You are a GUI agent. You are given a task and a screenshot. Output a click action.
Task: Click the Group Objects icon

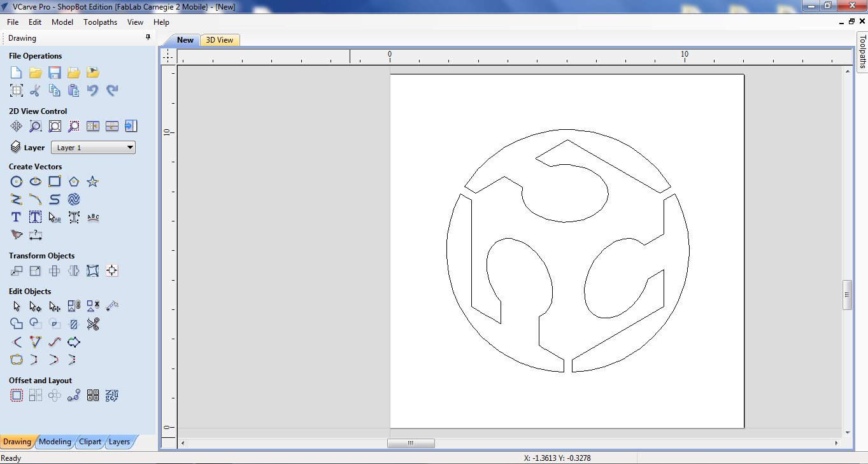(x=74, y=307)
